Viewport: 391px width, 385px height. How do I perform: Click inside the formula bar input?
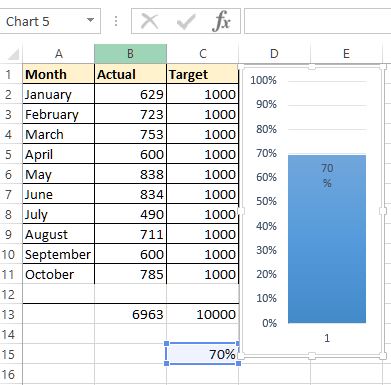click(x=317, y=21)
